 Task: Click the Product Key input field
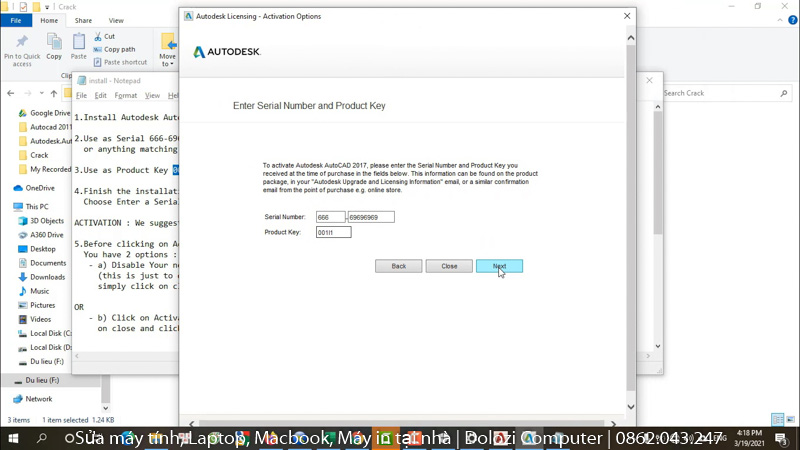(x=333, y=232)
